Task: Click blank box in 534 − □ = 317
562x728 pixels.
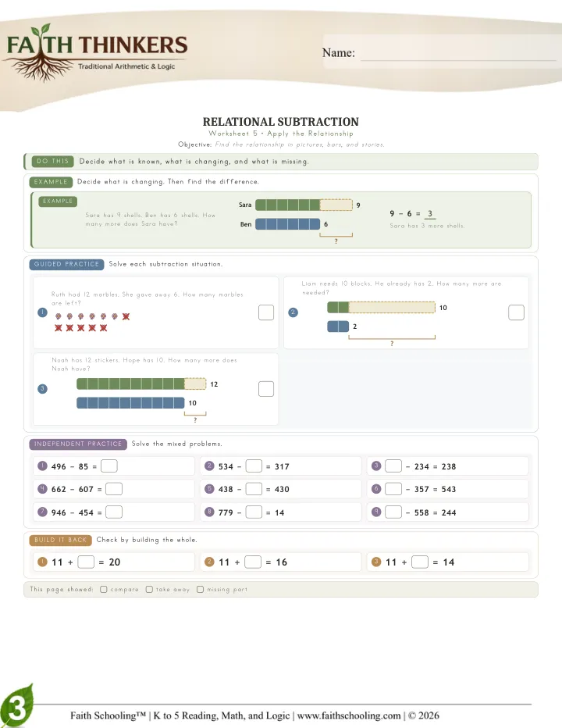Action: (254, 466)
